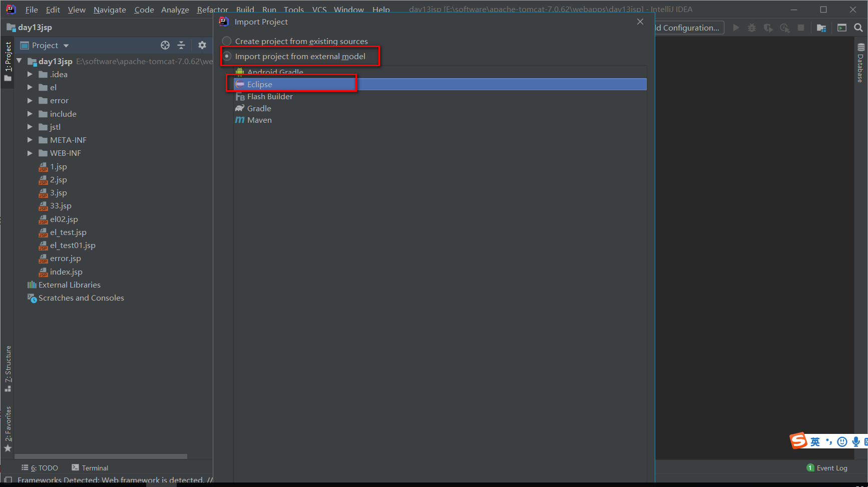Expand the META-INF folder
The image size is (868, 487).
click(x=30, y=140)
